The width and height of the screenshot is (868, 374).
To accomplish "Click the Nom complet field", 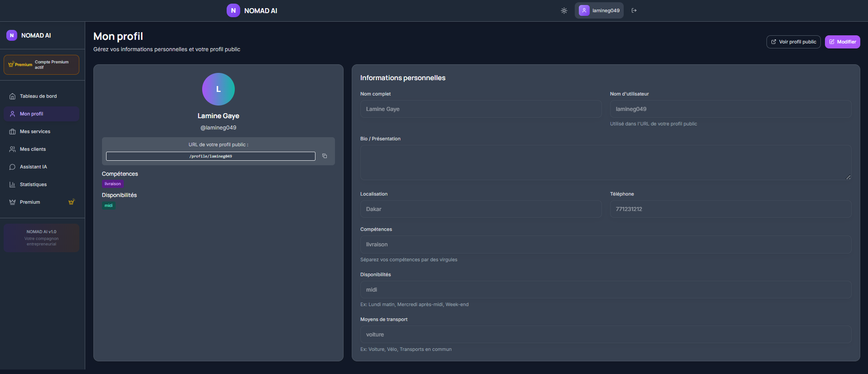I will click(481, 109).
